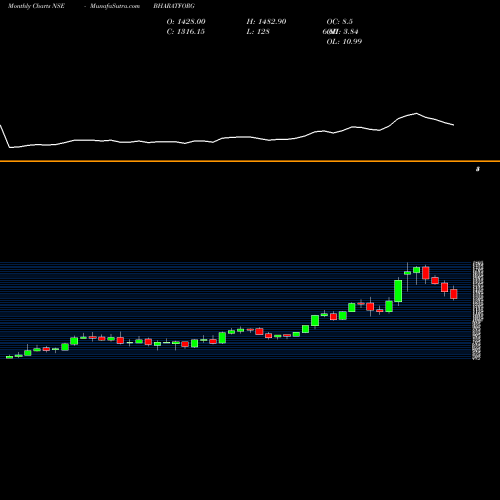Click the first small green candlestick at chart start

[9, 357]
